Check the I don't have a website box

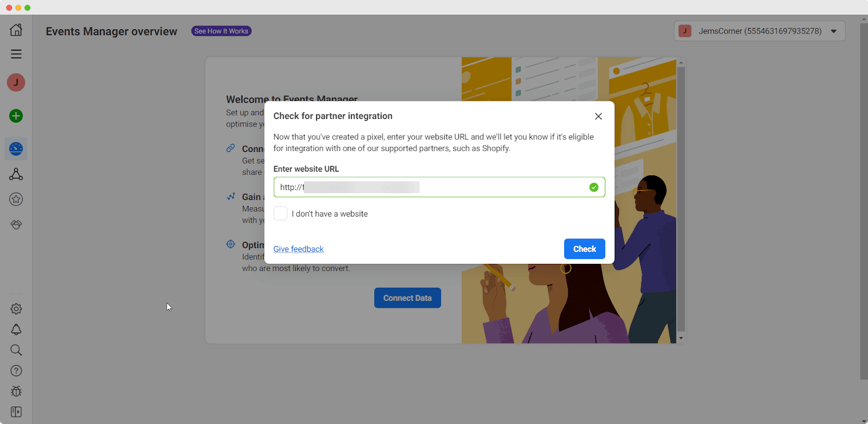click(280, 213)
